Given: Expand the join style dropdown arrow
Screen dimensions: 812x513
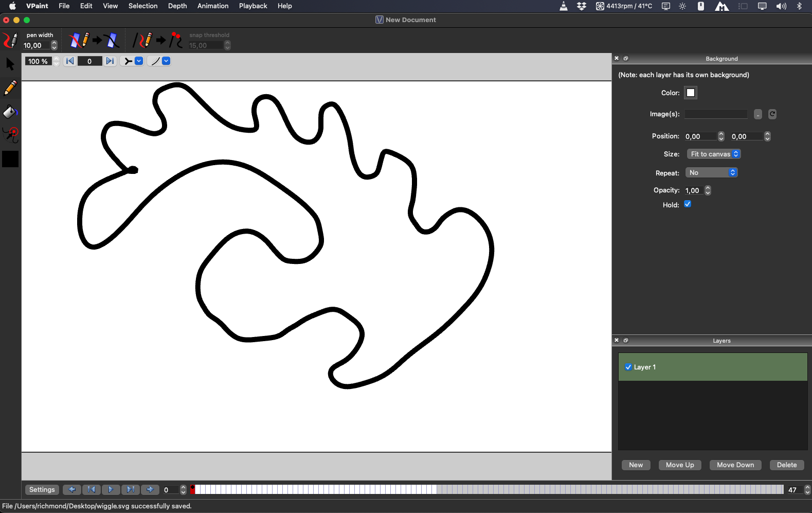Looking at the screenshot, I should pyautogui.click(x=139, y=61).
